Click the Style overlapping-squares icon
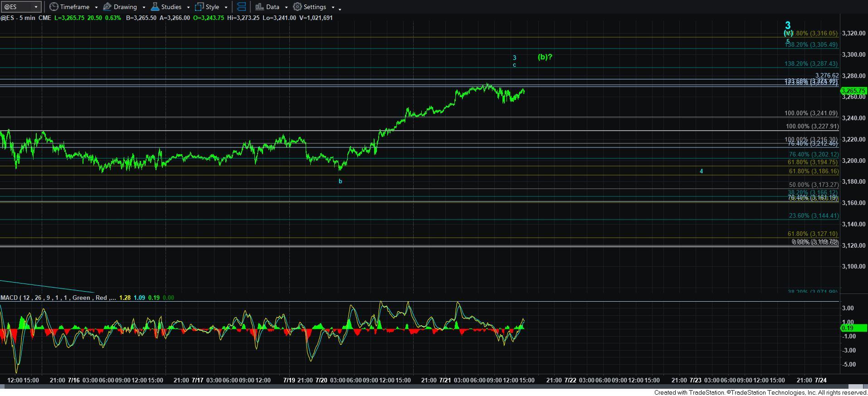Viewport: 868px width, 396px height. tap(199, 7)
